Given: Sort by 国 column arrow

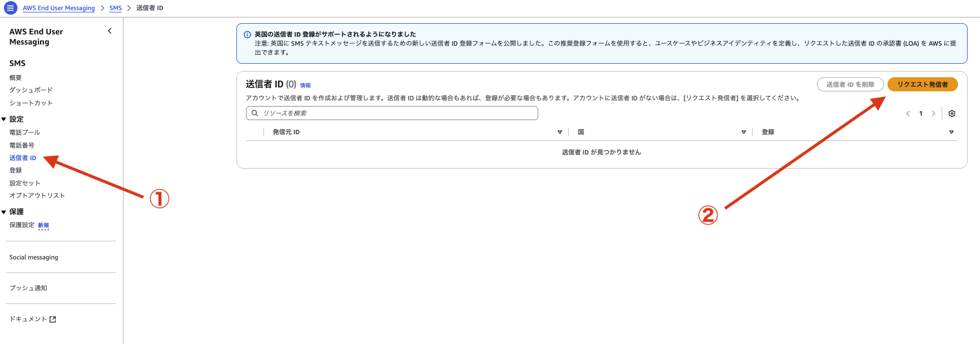Looking at the screenshot, I should [744, 132].
